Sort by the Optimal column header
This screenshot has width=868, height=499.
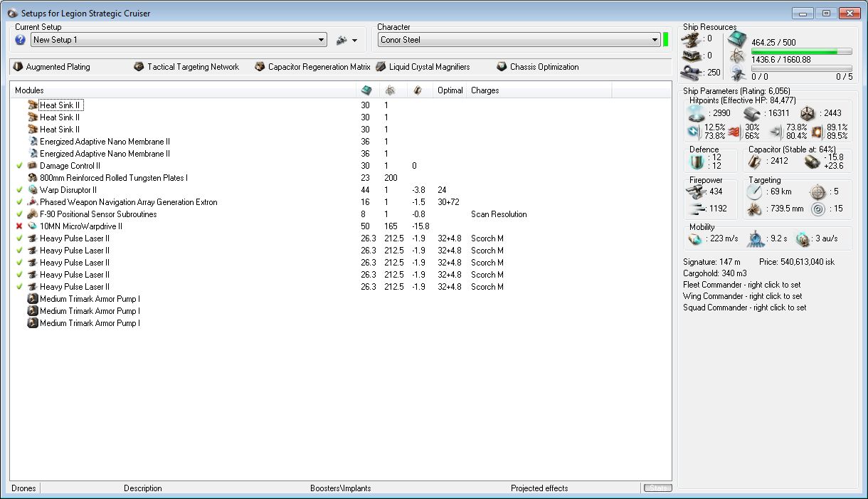coord(450,90)
